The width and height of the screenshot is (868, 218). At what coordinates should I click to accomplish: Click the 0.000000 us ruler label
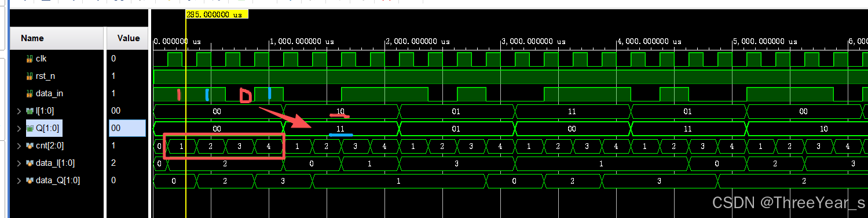pyautogui.click(x=177, y=42)
